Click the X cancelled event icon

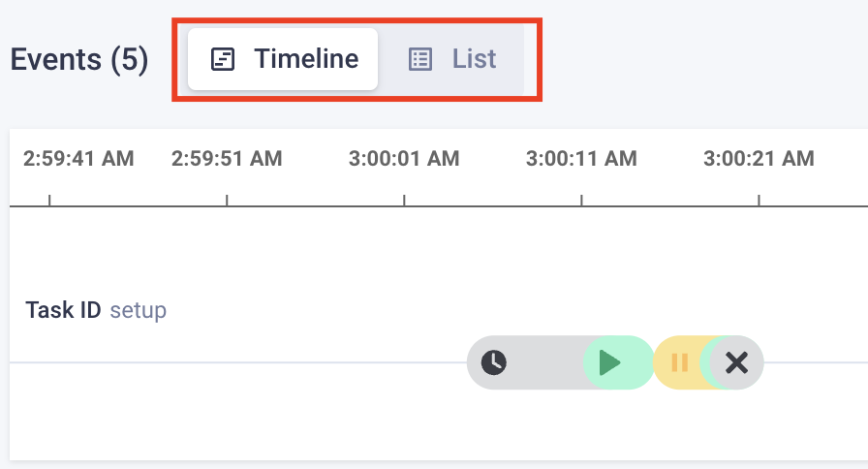pyautogui.click(x=737, y=362)
